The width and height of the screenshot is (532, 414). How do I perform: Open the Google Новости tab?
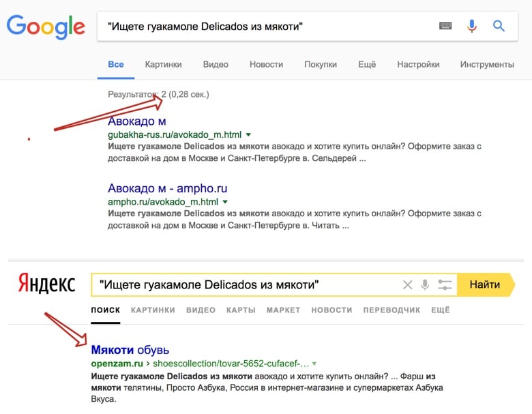pyautogui.click(x=266, y=64)
